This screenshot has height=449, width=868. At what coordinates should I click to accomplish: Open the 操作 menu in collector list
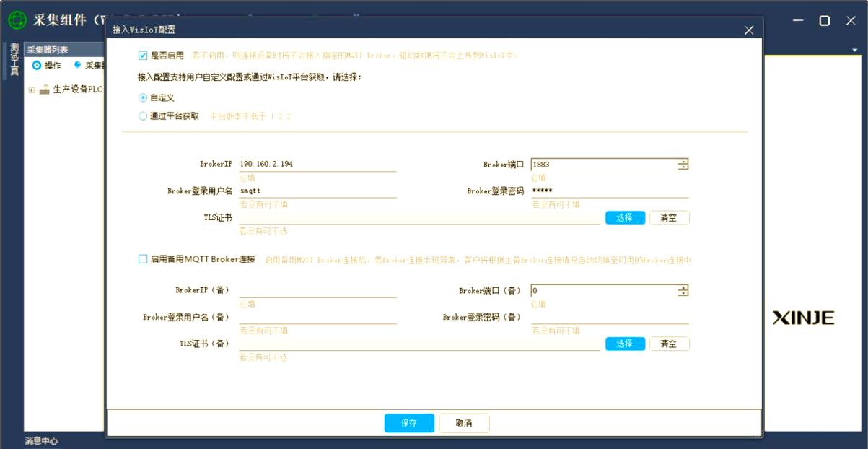click(x=47, y=66)
